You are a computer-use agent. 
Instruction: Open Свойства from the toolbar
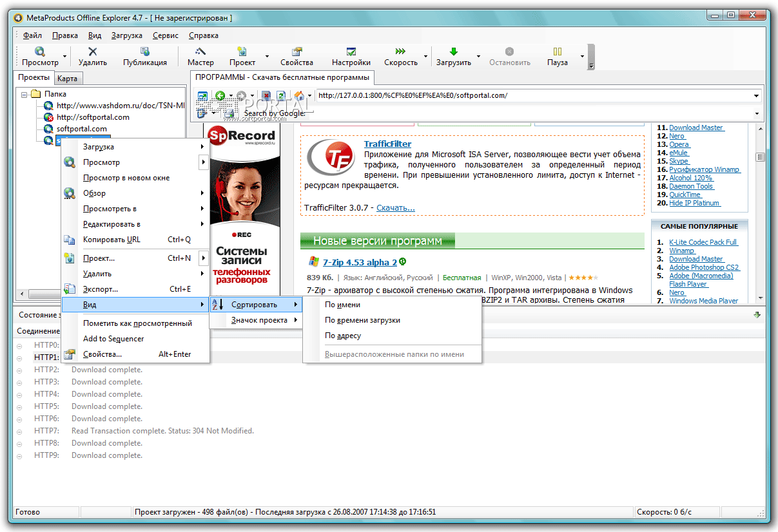(297, 57)
